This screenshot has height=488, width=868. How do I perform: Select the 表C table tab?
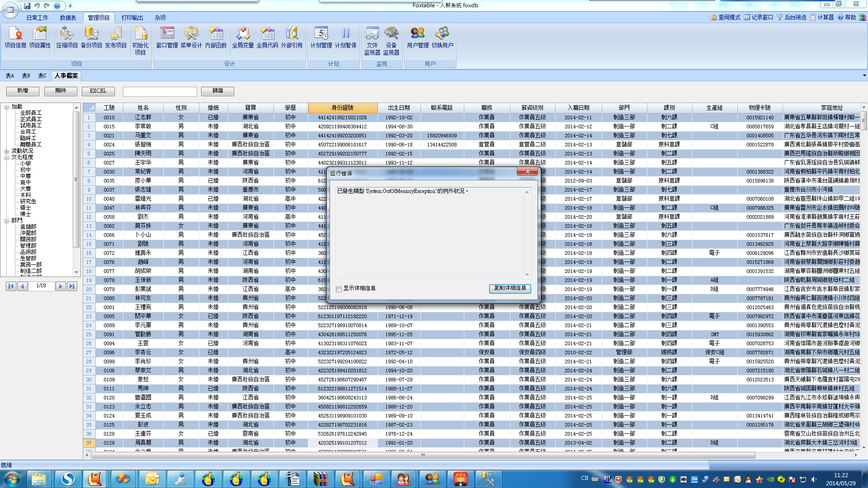(42, 76)
